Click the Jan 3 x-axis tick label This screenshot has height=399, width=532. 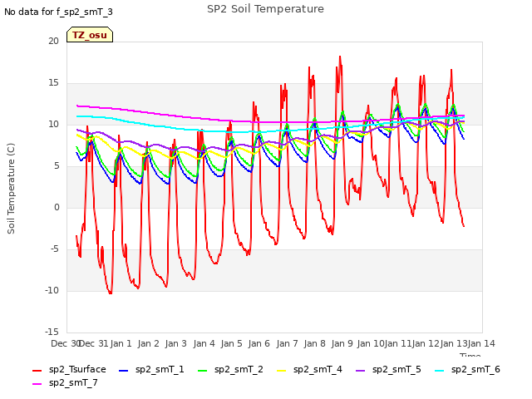pos(175,343)
